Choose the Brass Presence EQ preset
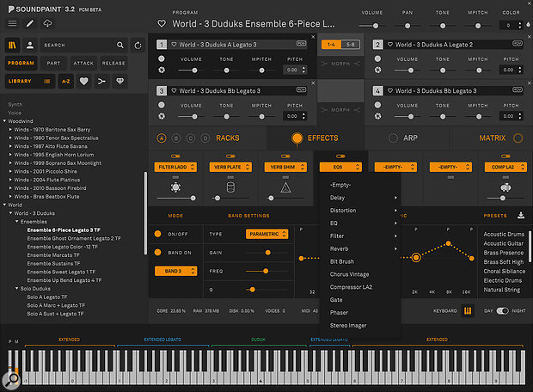 [504, 253]
